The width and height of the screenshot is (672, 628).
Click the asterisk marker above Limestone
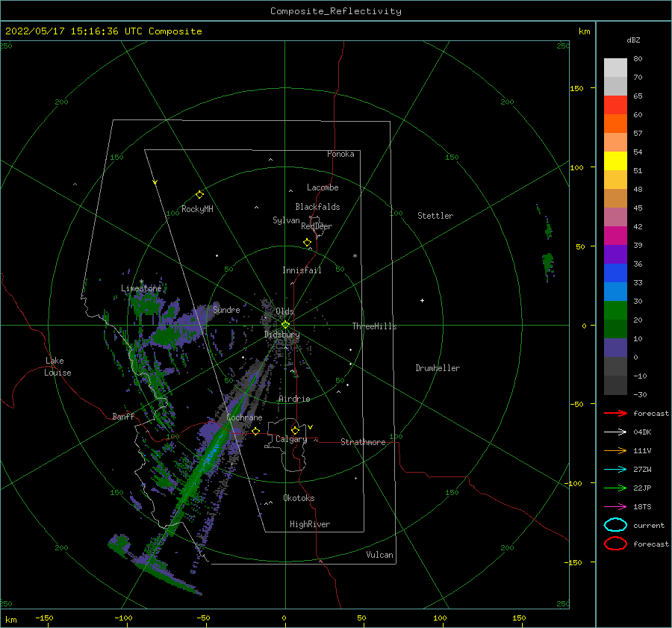coord(141,282)
